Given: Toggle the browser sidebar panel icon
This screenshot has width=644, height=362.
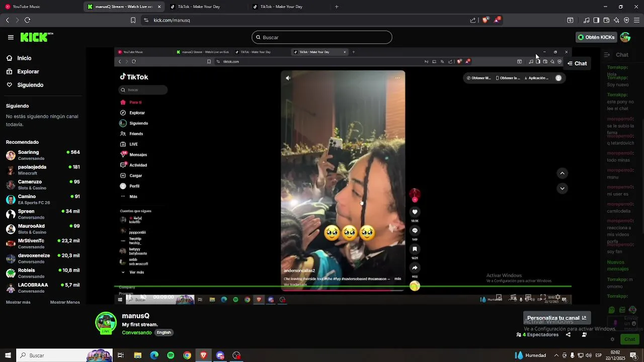Looking at the screenshot, I should click(x=596, y=20).
